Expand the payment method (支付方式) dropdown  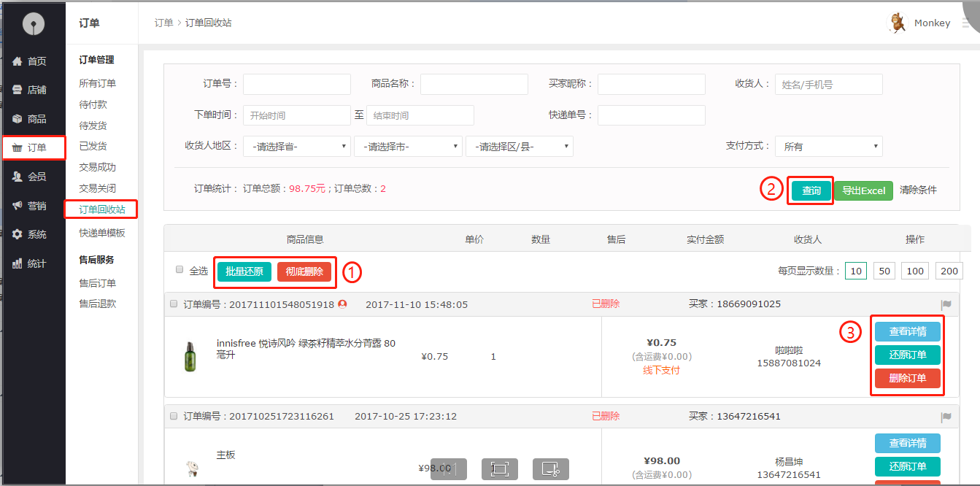(x=828, y=147)
